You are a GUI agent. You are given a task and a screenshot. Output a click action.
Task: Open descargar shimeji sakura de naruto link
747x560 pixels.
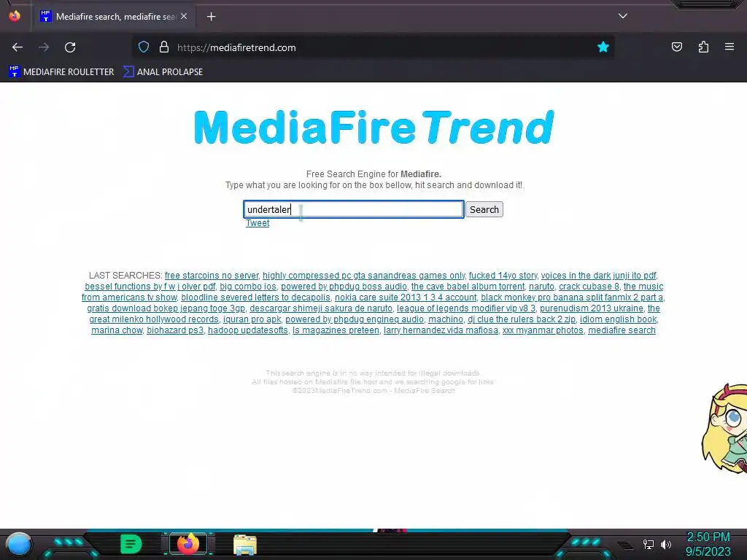tap(321, 308)
